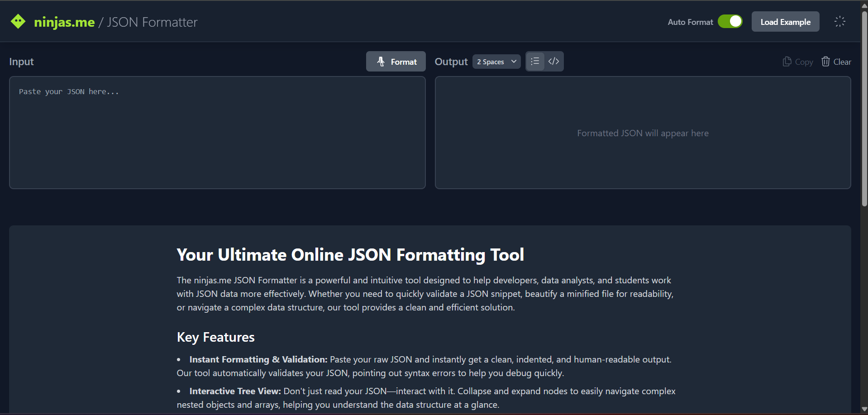This screenshot has height=415, width=868.
Task: Click the 'JSON Formatter' title text
Action: tap(152, 22)
